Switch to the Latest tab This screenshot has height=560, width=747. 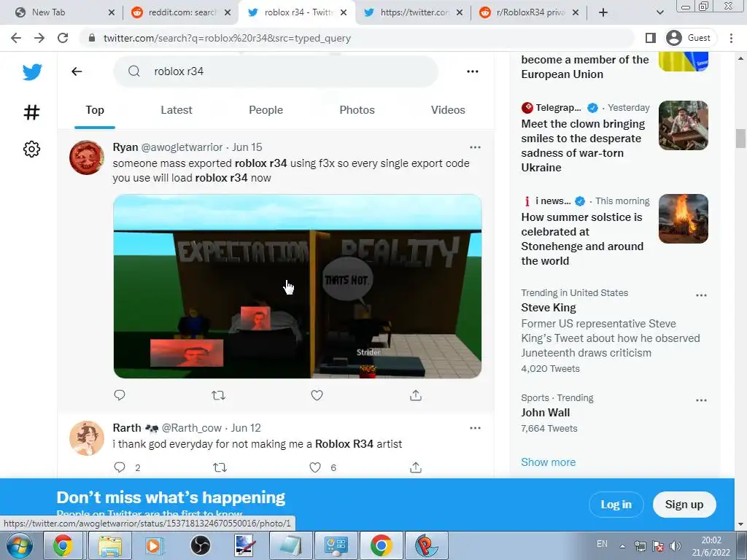(177, 110)
